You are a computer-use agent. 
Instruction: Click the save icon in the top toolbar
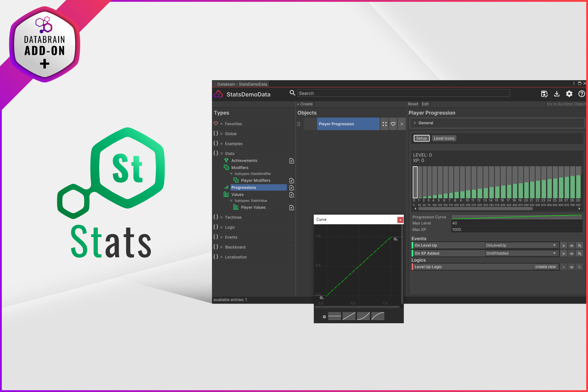pos(544,94)
